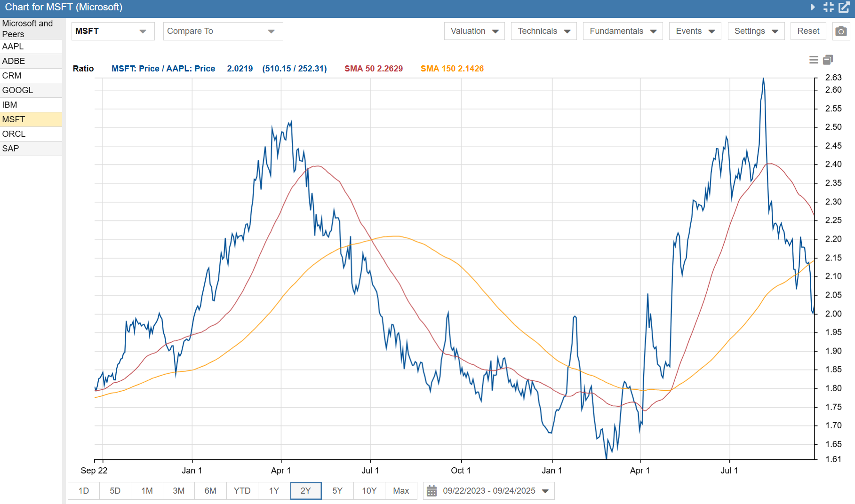The image size is (855, 504).
Task: Open the Technicals menu
Action: pos(543,31)
